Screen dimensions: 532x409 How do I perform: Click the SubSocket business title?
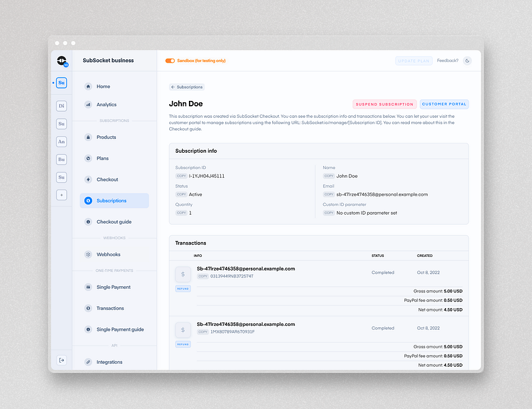[x=108, y=61]
